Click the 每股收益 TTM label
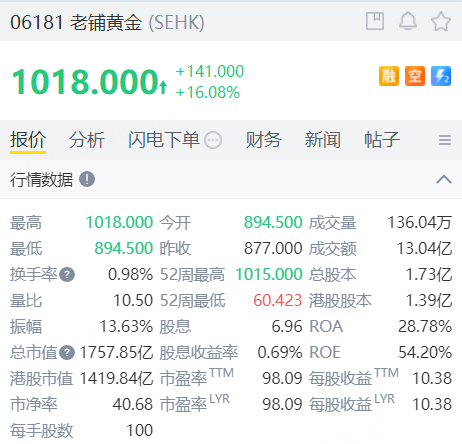Image resolution: width=462 pixels, height=444 pixels. pyautogui.click(x=354, y=377)
